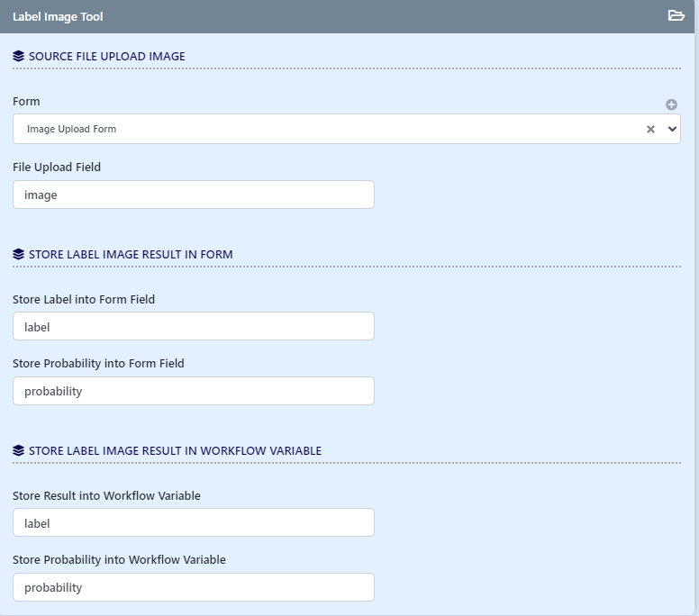Click layers icon beside Workflow Variable section heading

coord(19,450)
